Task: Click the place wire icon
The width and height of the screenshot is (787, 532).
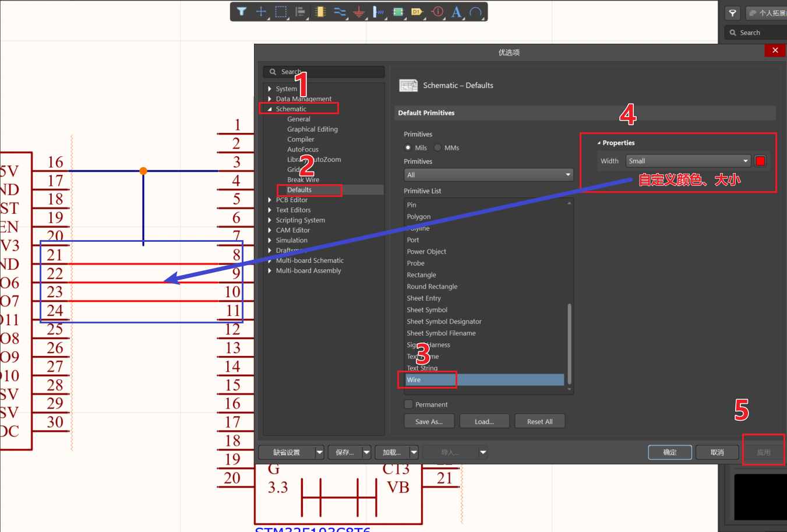Action: (339, 12)
